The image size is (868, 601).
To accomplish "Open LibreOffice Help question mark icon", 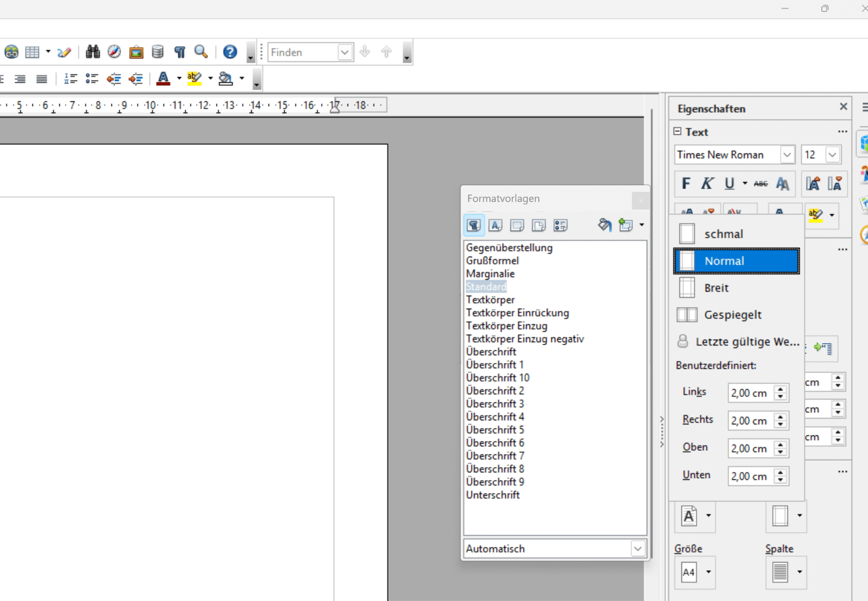I will click(230, 52).
